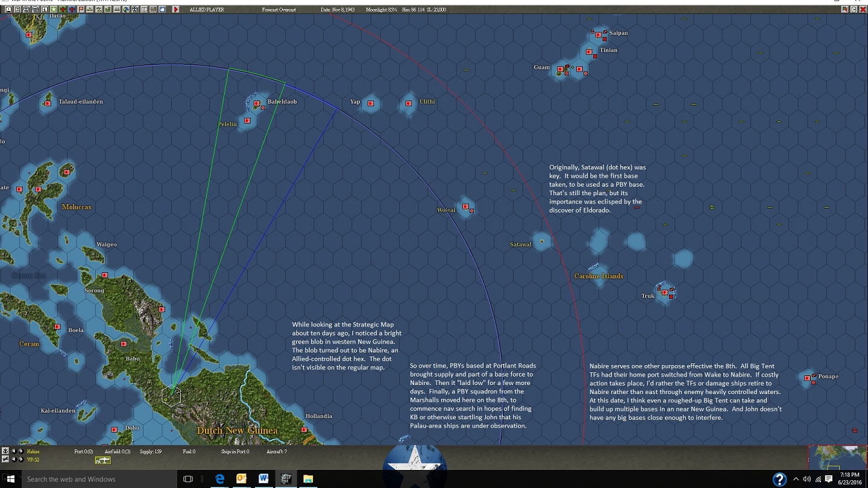
Task: Open File Explorer from the taskbar
Action: coord(308,479)
